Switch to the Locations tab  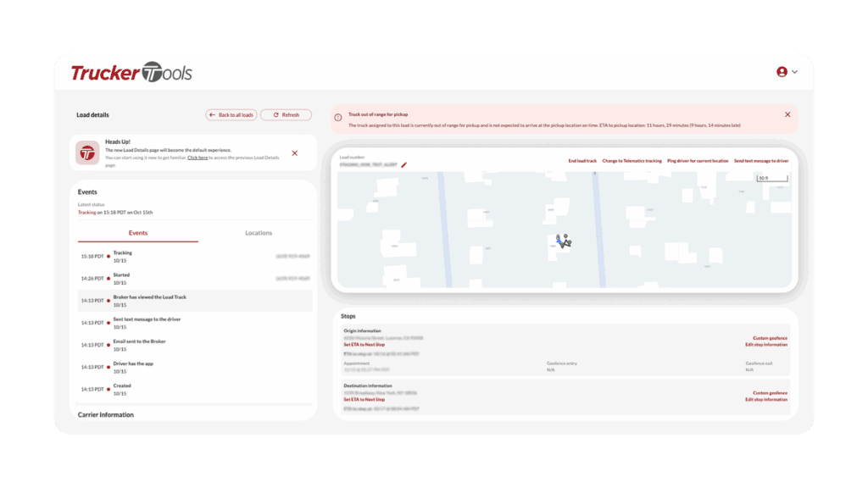point(259,233)
